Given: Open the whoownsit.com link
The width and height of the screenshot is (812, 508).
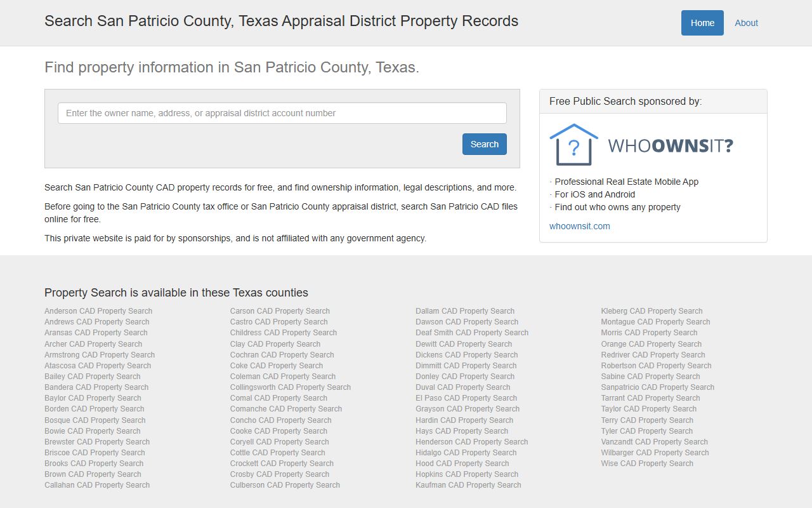Looking at the screenshot, I should tap(580, 226).
